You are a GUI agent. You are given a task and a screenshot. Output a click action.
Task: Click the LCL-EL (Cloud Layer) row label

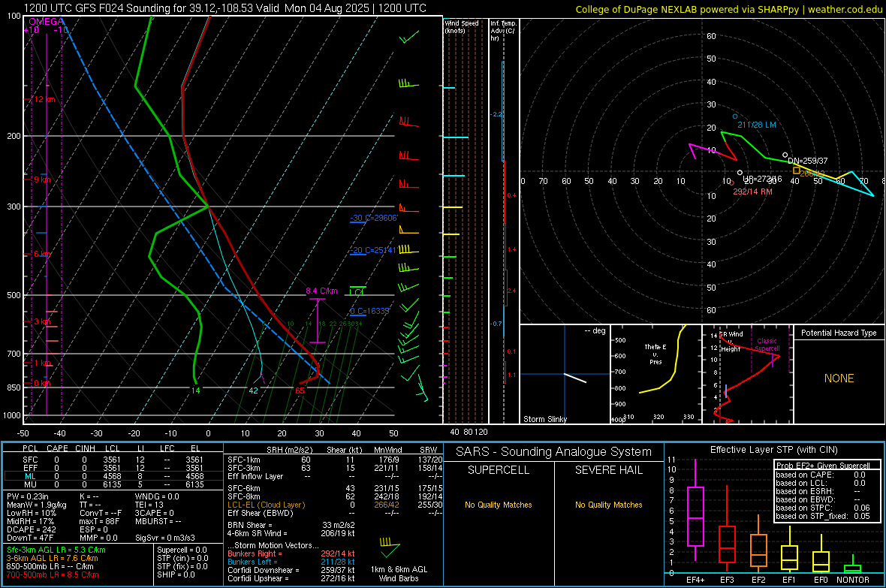266,505
